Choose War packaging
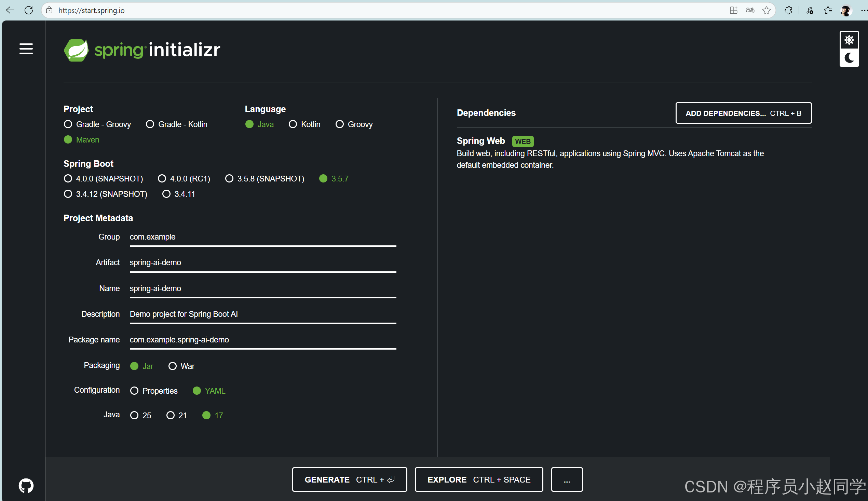Viewport: 868px width, 501px height. click(x=172, y=366)
